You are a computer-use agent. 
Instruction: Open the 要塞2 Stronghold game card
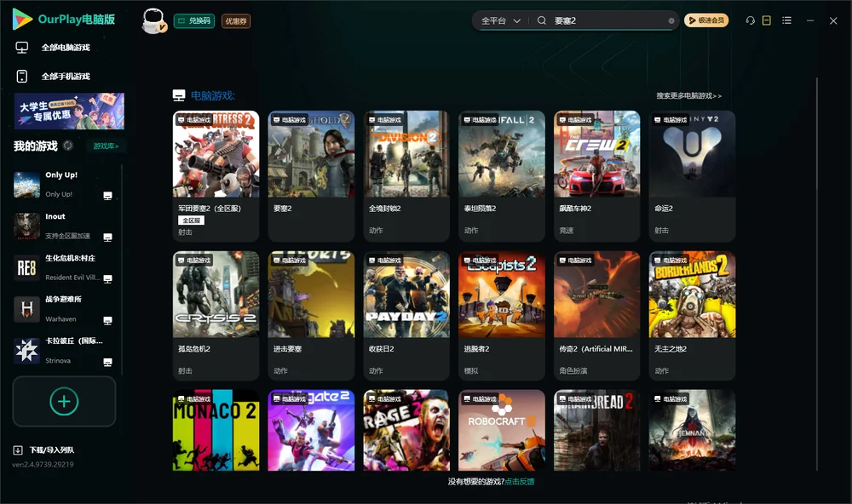click(311, 176)
